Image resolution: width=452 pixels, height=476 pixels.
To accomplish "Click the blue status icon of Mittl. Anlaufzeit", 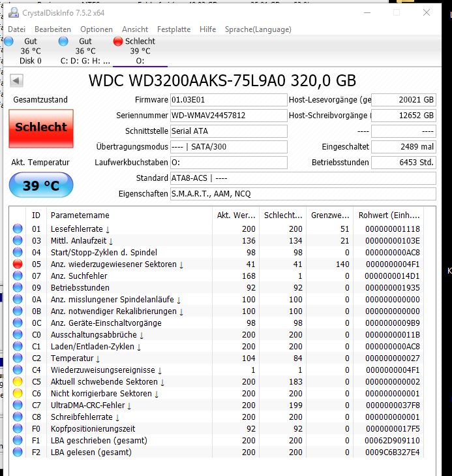I will point(18,240).
